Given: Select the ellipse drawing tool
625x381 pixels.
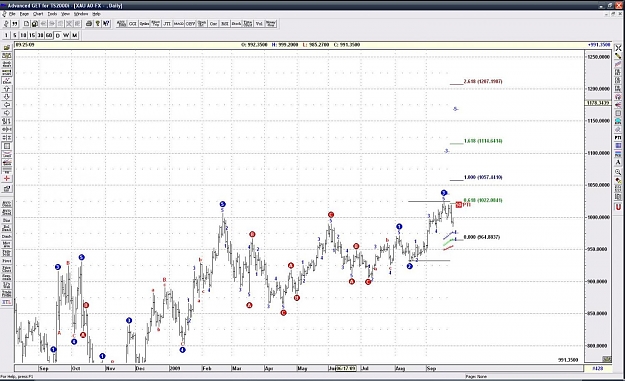Looking at the screenshot, I should (618, 130).
